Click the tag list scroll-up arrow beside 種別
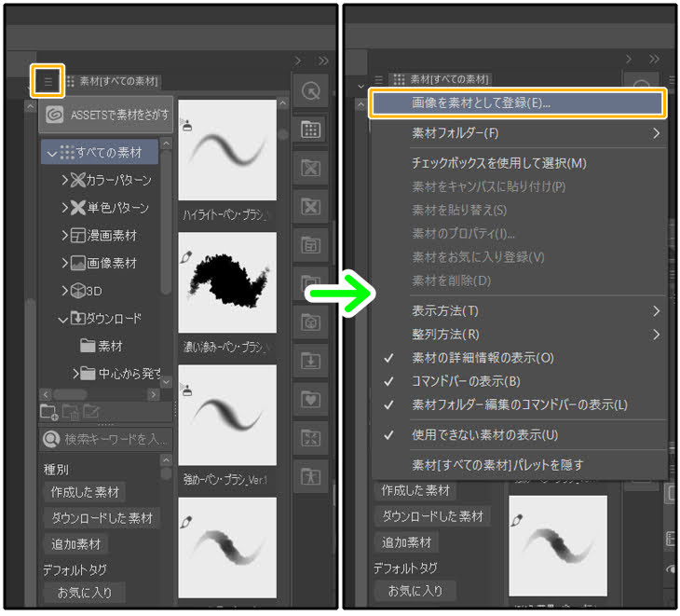 pos(166,459)
